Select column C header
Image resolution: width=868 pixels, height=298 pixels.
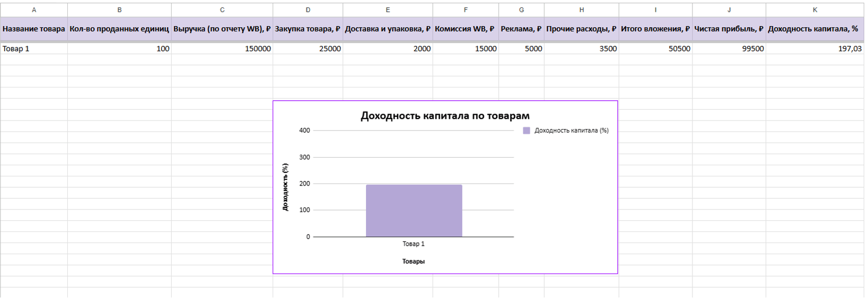tap(222, 10)
